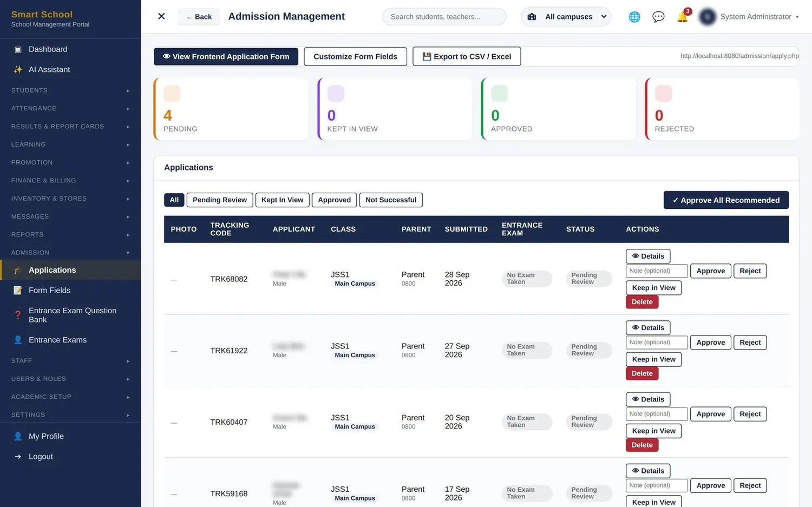Select Applications sidebar item
The image size is (812, 507).
click(x=70, y=270)
